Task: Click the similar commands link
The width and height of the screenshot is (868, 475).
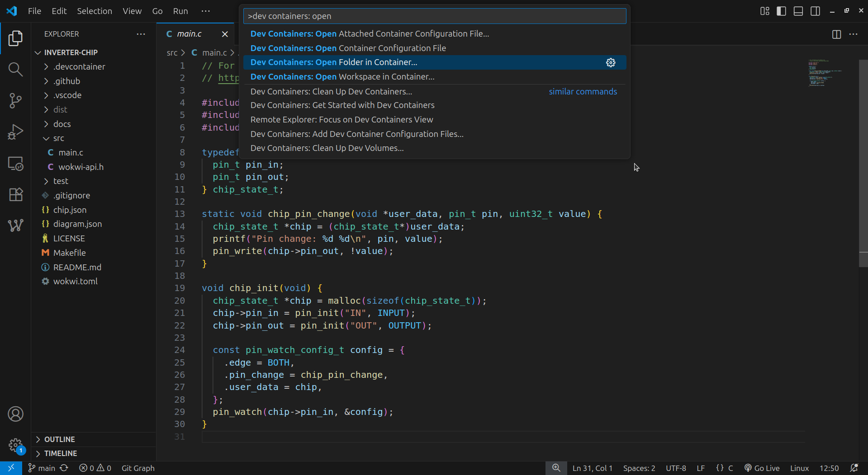Action: 583,91
